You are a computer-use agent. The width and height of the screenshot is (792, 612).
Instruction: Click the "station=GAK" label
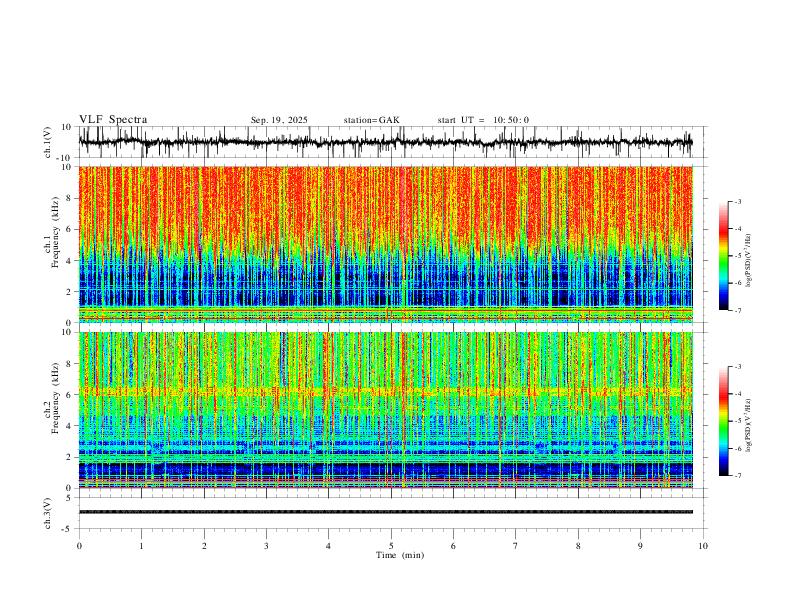pos(371,120)
